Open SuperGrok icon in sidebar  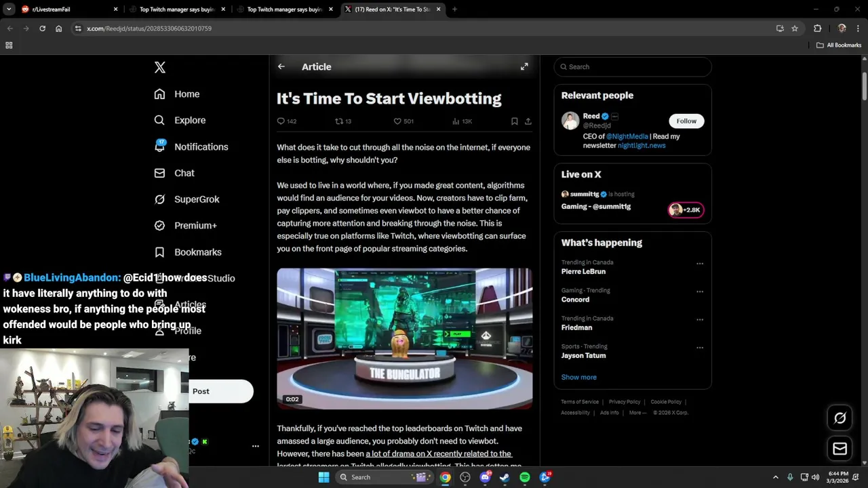[x=159, y=199]
